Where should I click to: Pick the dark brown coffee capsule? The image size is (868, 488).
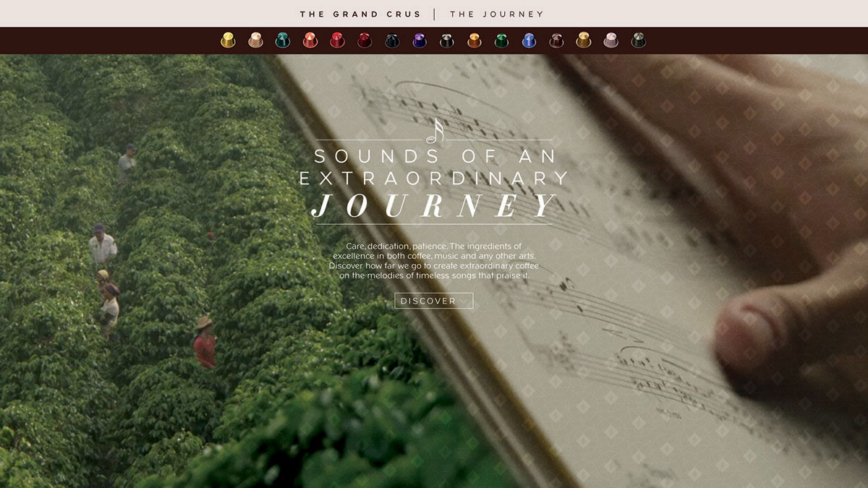click(556, 40)
